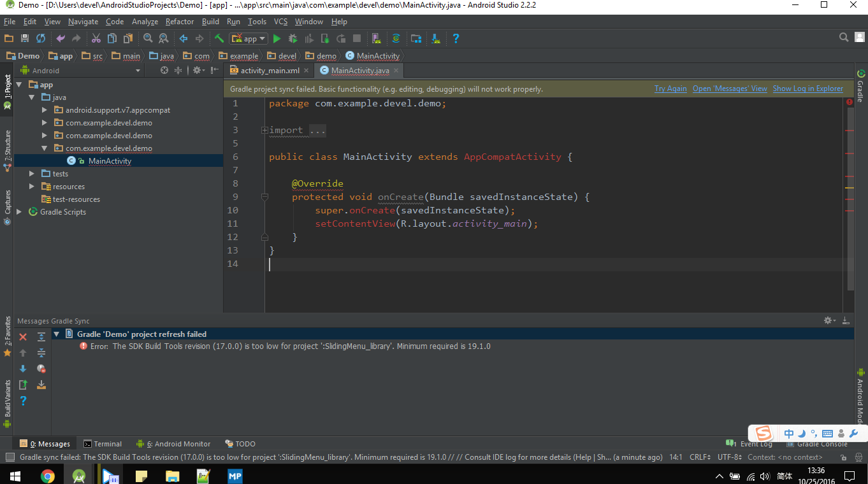Toggle the 7: Structure side tab
The width and height of the screenshot is (868, 484).
(x=7, y=151)
